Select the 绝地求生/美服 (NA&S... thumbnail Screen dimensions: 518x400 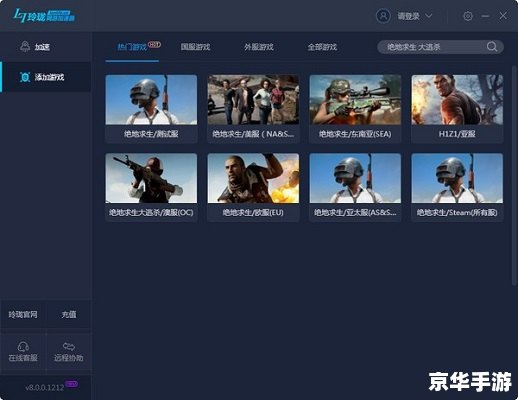[x=253, y=100]
